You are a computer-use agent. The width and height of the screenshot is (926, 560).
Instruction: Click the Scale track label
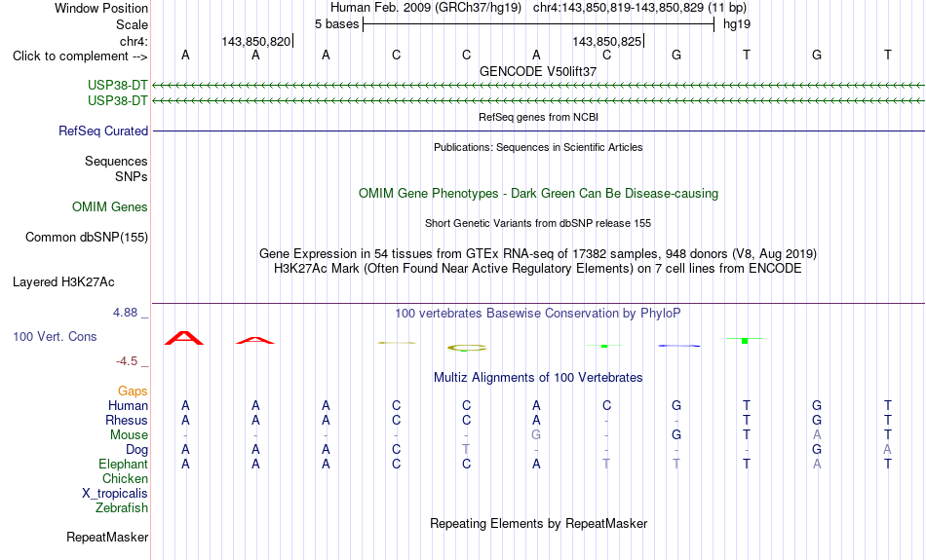(132, 24)
